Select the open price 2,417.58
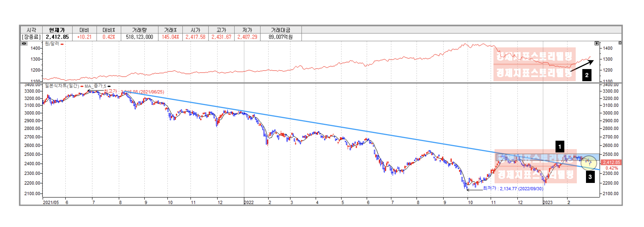The width and height of the screenshot is (644, 227). [195, 37]
